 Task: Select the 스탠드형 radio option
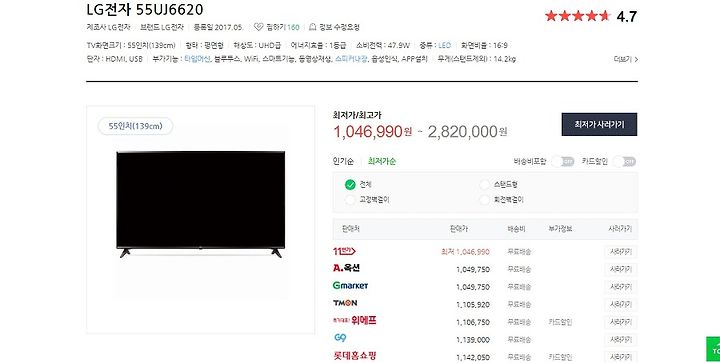(x=484, y=184)
